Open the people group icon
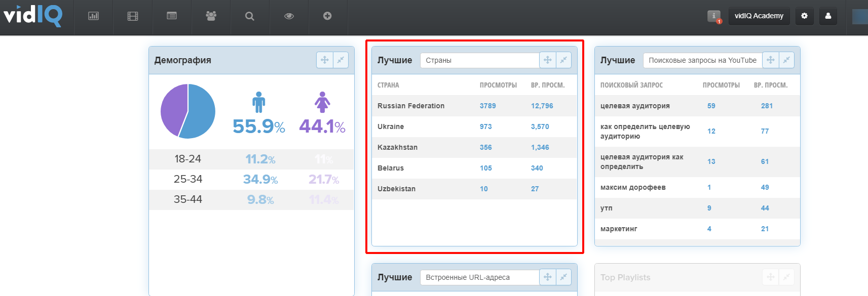Viewport: 868px width, 296px height. 211,16
